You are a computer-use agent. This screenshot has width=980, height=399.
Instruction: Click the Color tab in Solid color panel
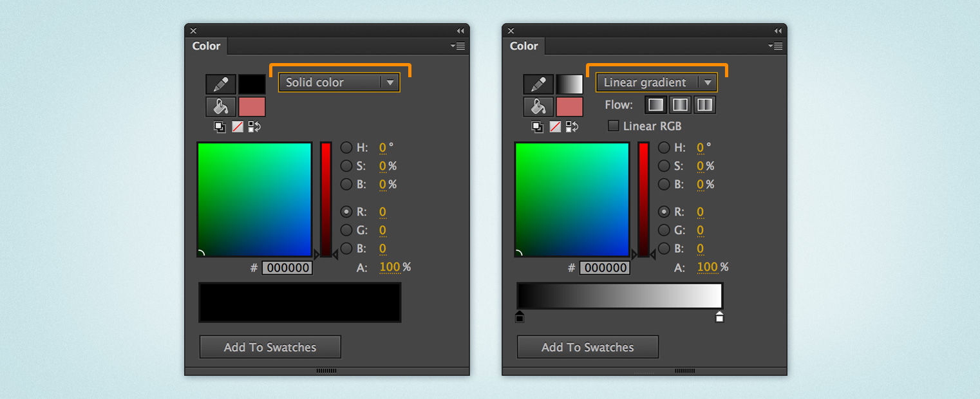pyautogui.click(x=206, y=46)
